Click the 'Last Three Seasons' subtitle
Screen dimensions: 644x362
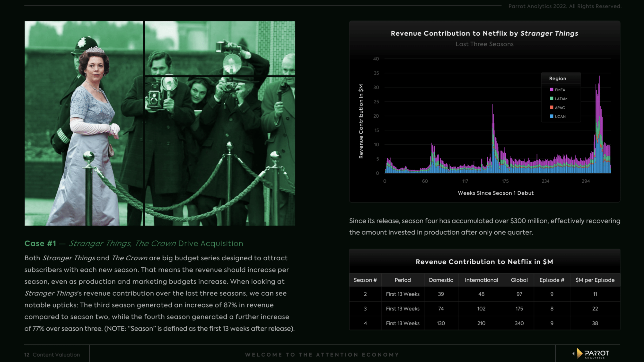(484, 44)
